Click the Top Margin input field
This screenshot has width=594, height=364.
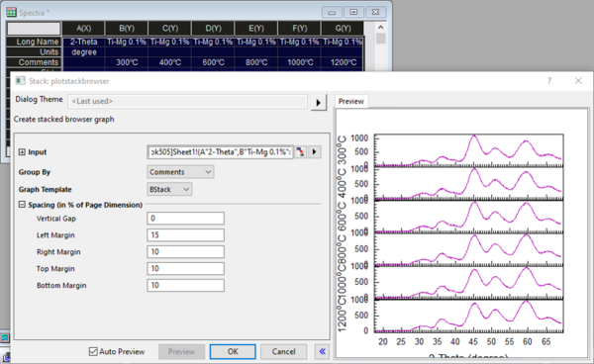coord(186,269)
